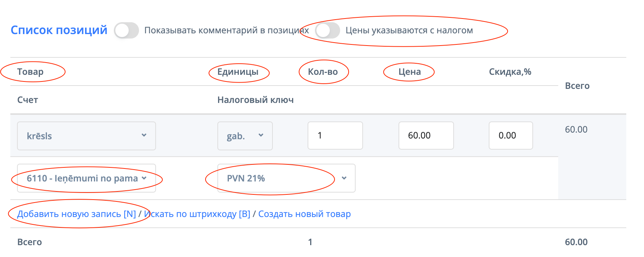The height and width of the screenshot is (257, 644).
Task: Enable the "Цены указываются с налогом" switch
Action: (327, 30)
